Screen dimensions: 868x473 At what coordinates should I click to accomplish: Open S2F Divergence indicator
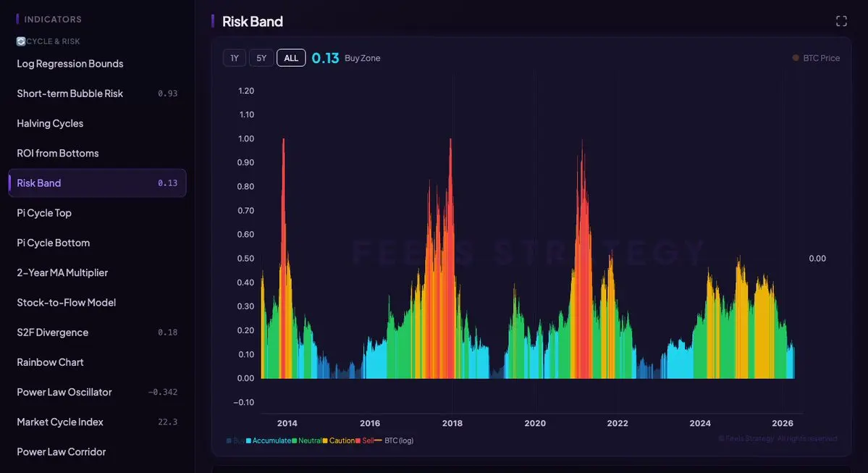[x=97, y=332]
